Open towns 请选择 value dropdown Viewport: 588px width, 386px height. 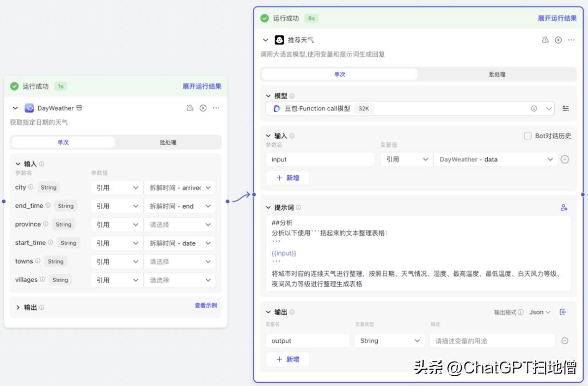180,261
